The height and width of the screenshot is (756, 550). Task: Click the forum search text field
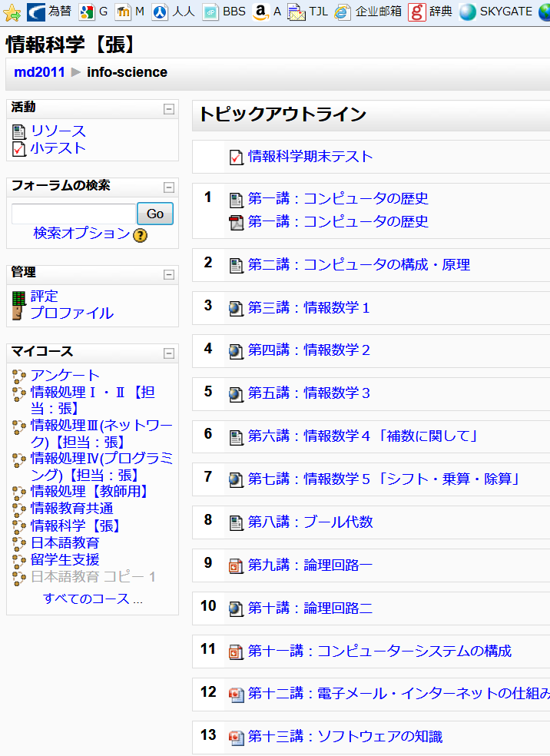(x=74, y=214)
